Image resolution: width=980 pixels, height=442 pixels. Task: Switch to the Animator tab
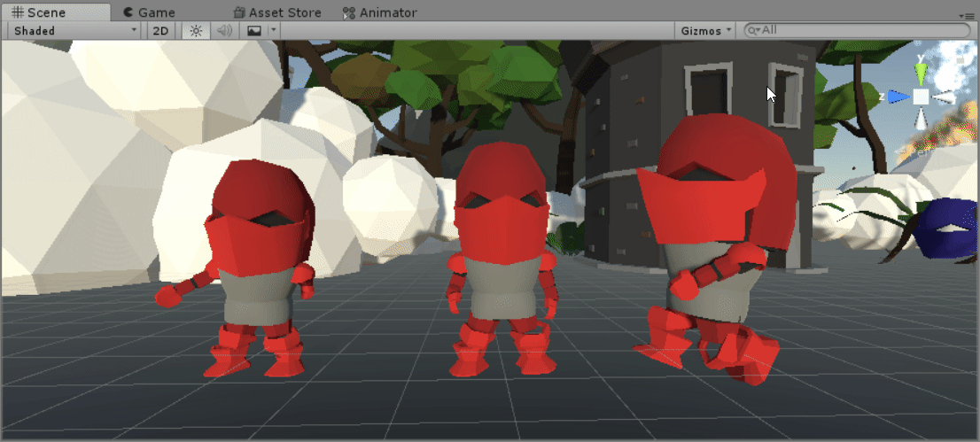[x=380, y=12]
